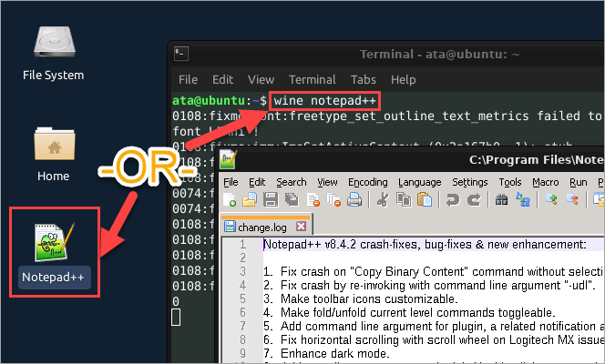Open the Notepad++ Tools menu
605x364 pixels.
click(510, 182)
